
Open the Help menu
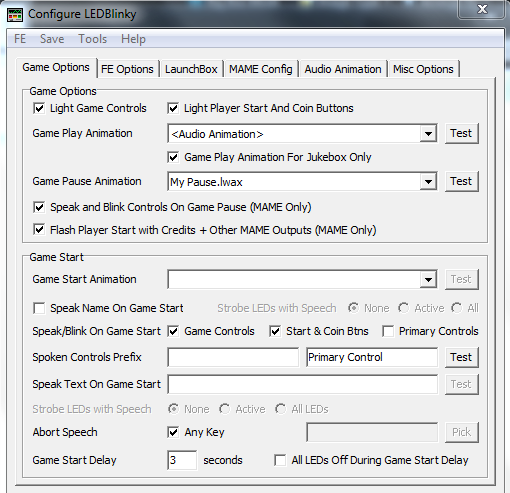[x=133, y=39]
